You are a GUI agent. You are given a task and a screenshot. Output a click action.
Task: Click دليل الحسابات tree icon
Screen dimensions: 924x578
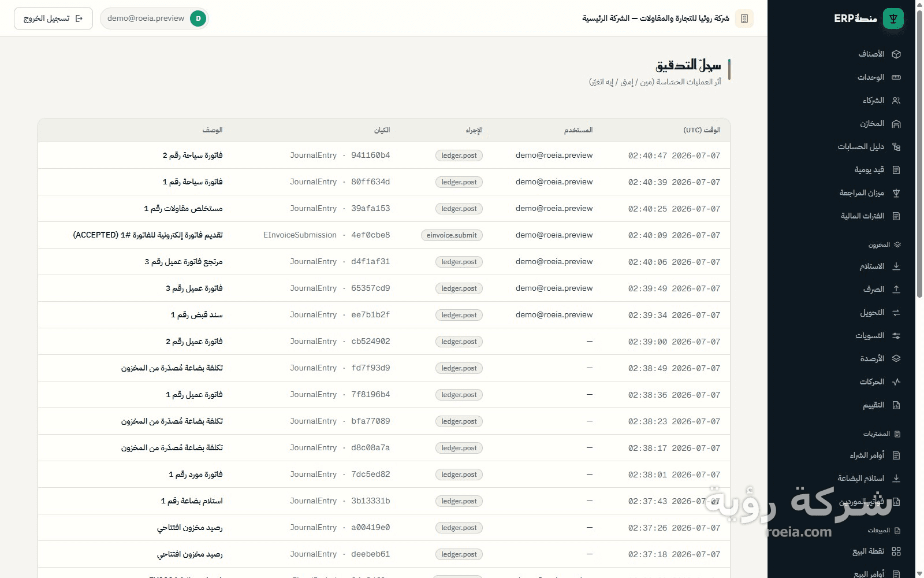[896, 147]
